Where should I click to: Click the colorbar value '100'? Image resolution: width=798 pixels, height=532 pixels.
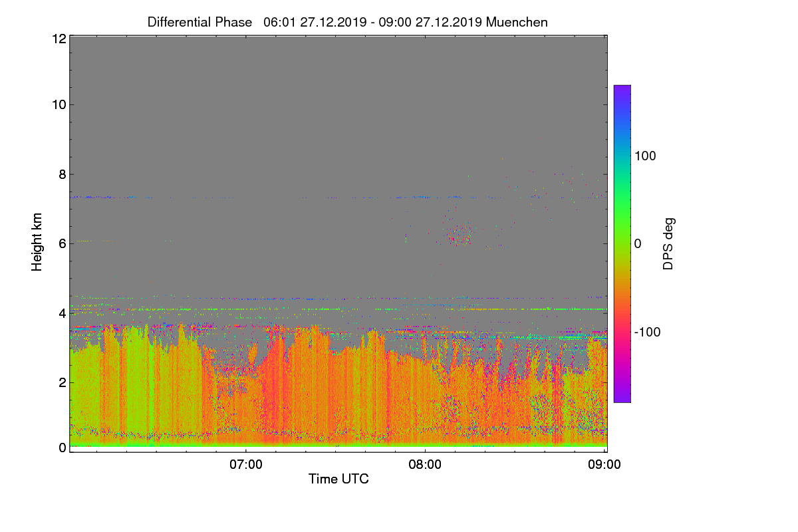[646, 156]
